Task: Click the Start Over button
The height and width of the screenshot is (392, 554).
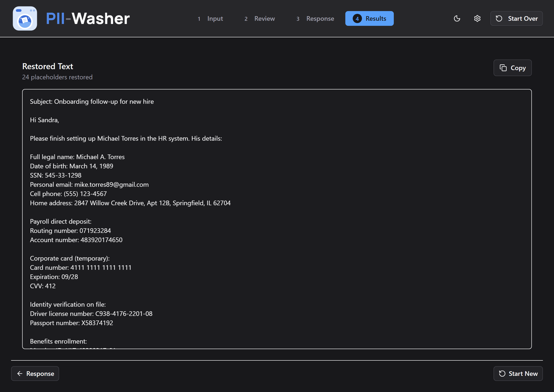Action: tap(516, 18)
